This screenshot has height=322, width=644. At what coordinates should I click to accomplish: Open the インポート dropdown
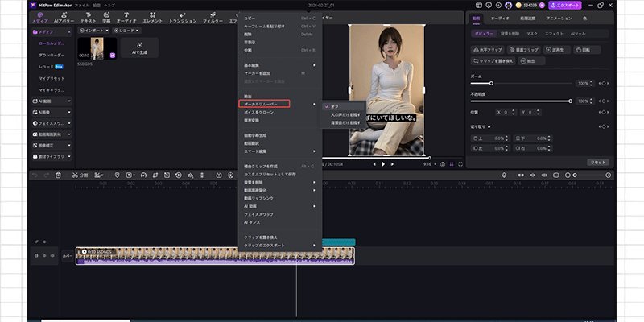(x=94, y=31)
